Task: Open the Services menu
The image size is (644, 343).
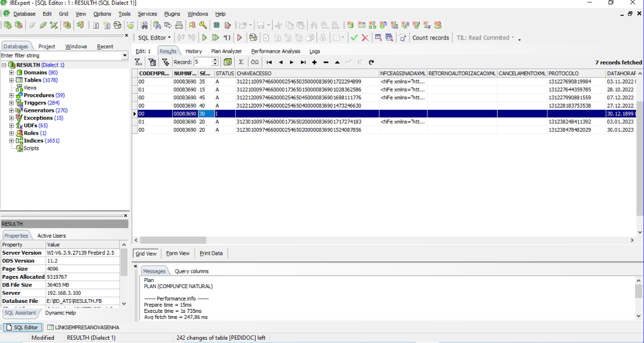Action: 148,14
